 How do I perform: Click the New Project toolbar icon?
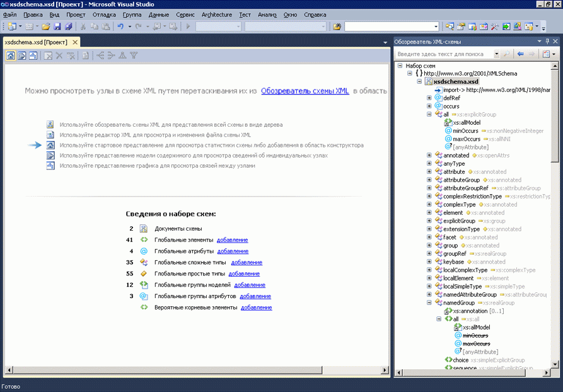click(x=12, y=26)
